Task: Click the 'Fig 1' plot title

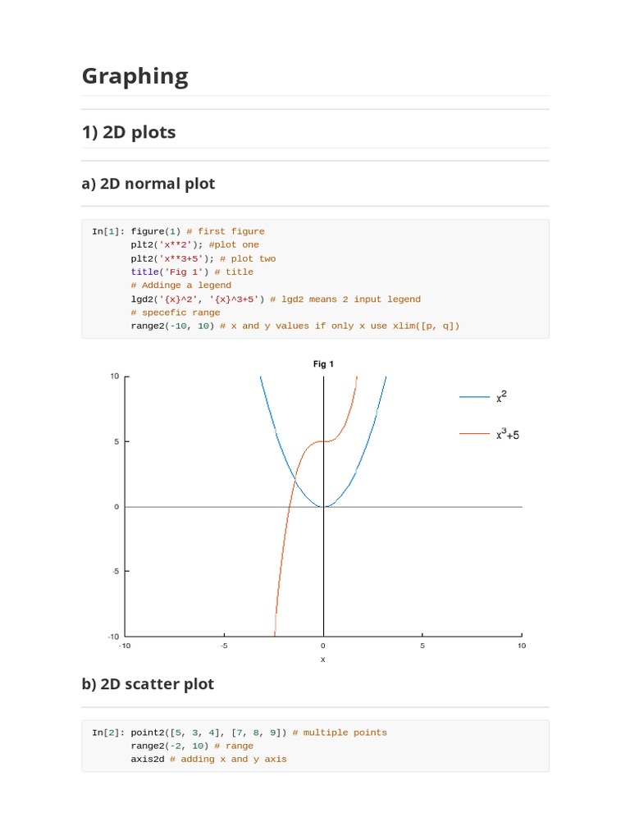Action: [323, 363]
